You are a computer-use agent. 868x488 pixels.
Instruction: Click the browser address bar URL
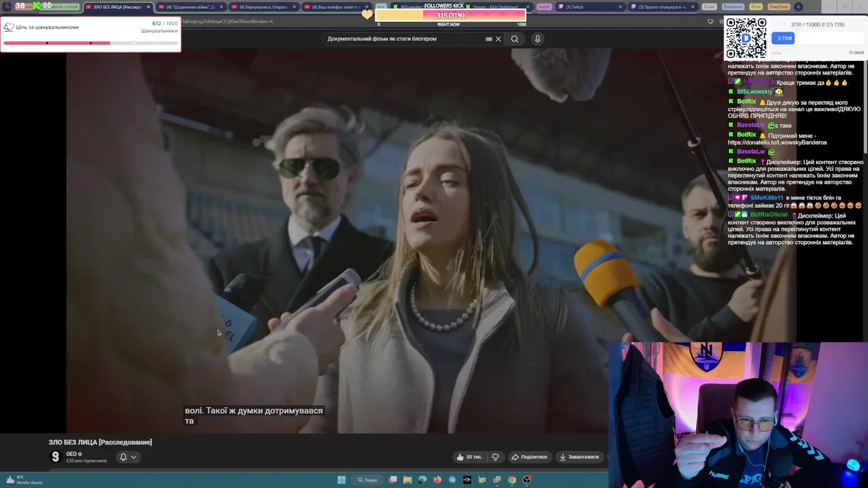[x=227, y=22]
